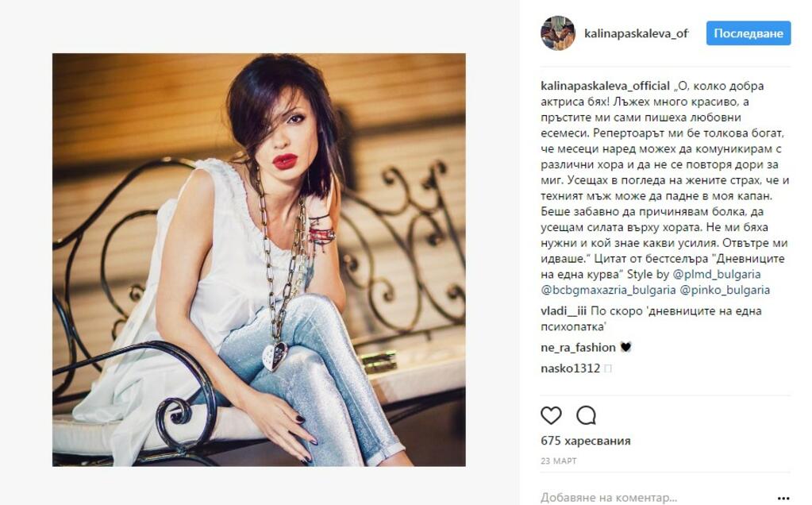Click the heart like icon
The width and height of the screenshot is (812, 505).
(551, 415)
